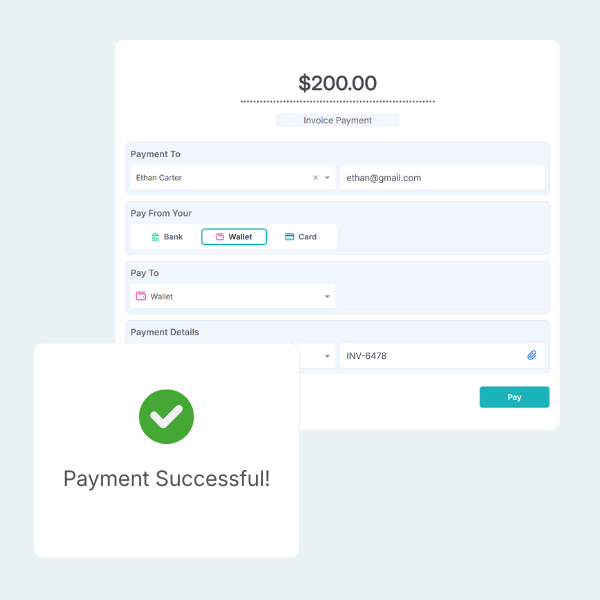
Task: Expand the Payment Details dropdown arrow
Action: click(x=327, y=356)
